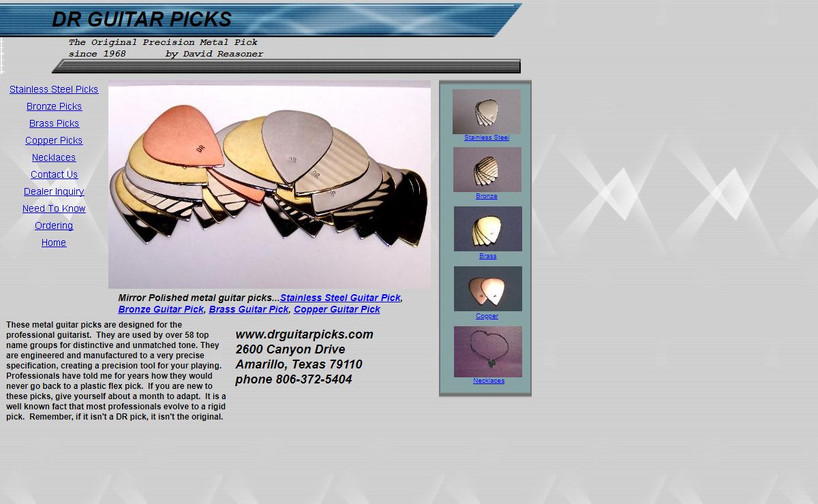The image size is (818, 504).
Task: Select the small Necklaces label under thumbnail
Action: coord(489,381)
